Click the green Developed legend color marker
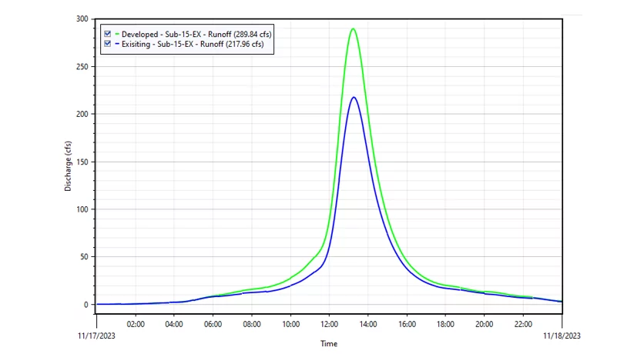This screenshot has width=644, height=354. pos(117,34)
